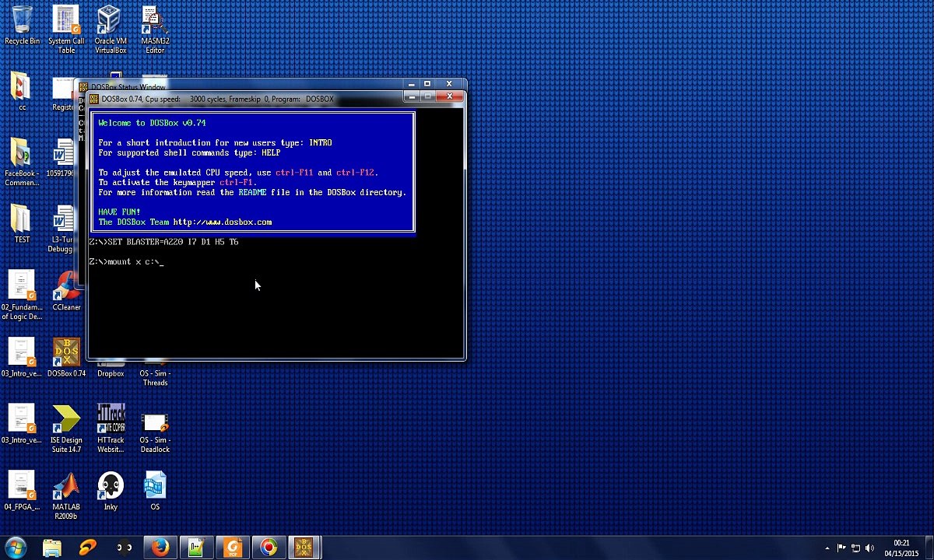Open volume control speaker icon
Viewport: 934px width, 560px height.
869,548
